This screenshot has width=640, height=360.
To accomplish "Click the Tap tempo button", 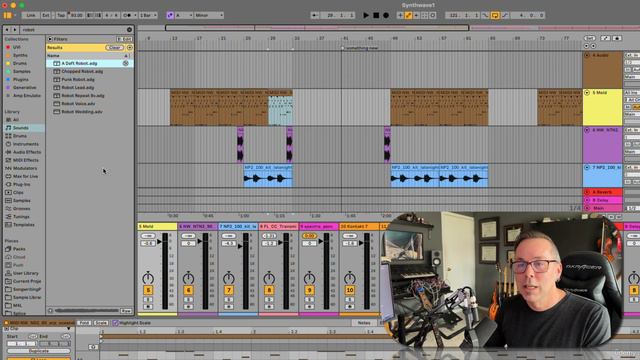I will pyautogui.click(x=61, y=16).
